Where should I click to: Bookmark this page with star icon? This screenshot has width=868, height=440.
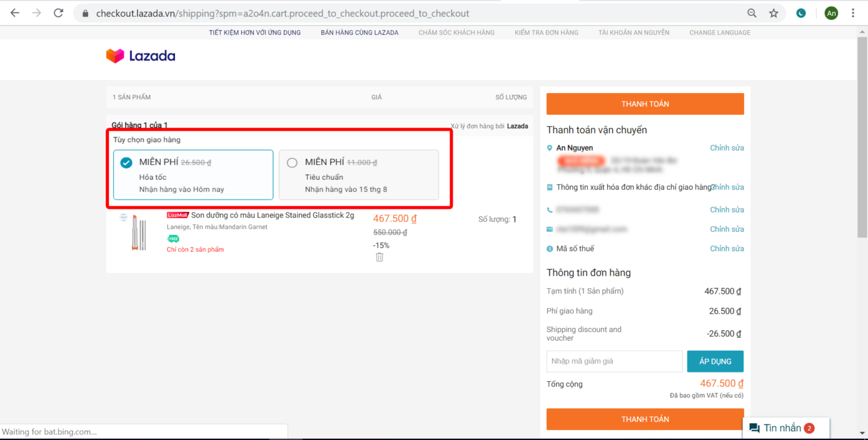point(773,13)
